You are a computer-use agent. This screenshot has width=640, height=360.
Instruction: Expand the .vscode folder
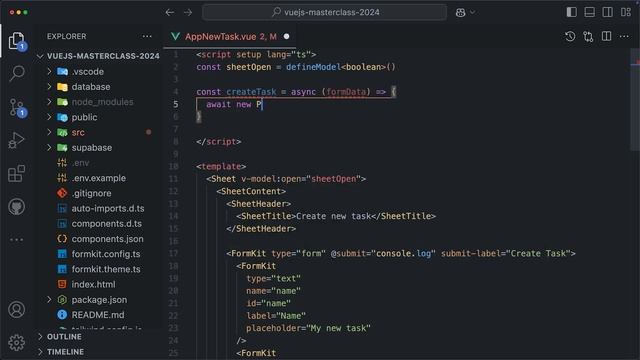(49, 71)
